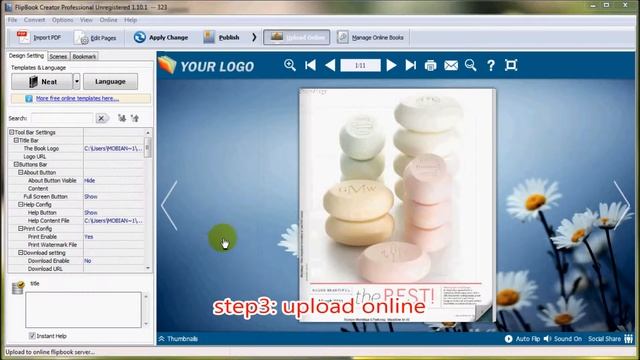Click the page number field showing 1/11
The width and height of the screenshot is (640, 360).
coord(360,65)
